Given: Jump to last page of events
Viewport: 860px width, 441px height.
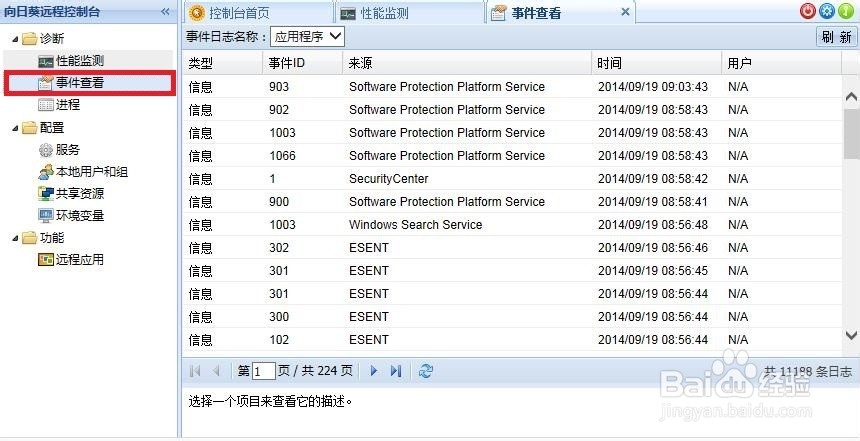Looking at the screenshot, I should (396, 371).
